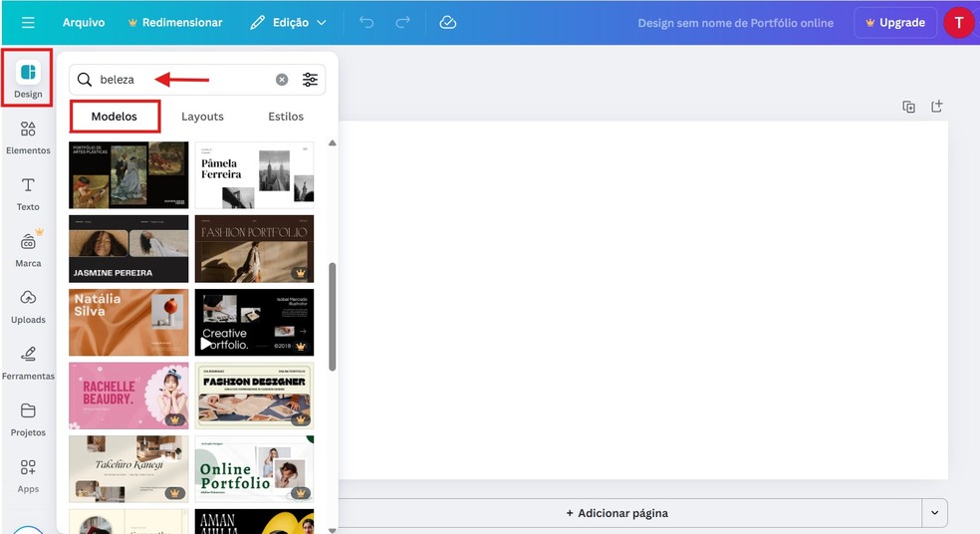Click Redimensionar with crown icon

(x=175, y=23)
